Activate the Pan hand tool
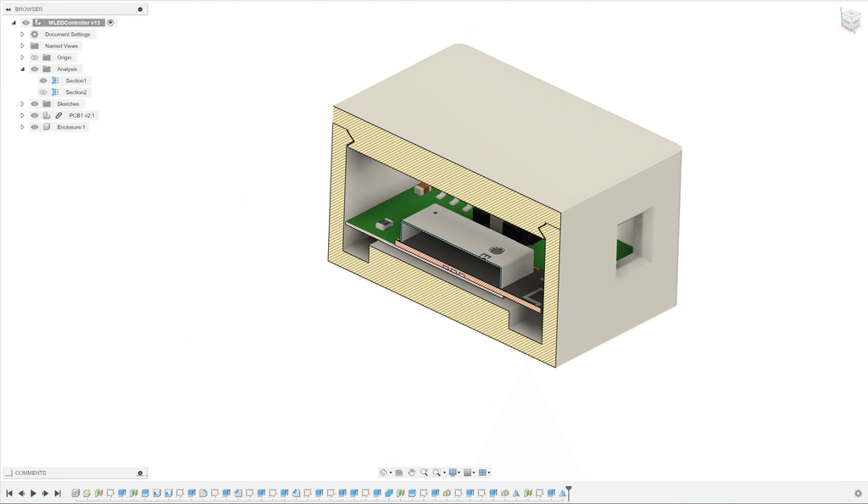This screenshot has height=504, width=868. click(411, 473)
